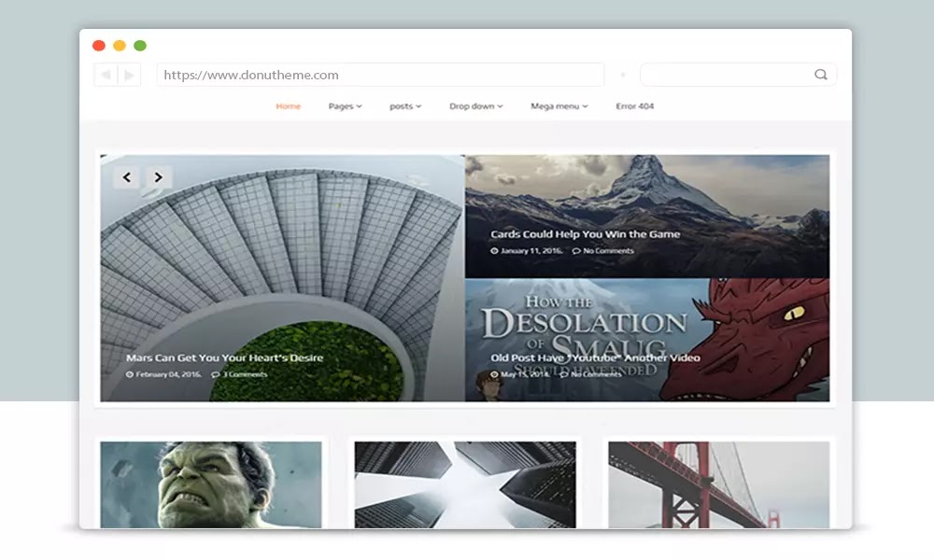Advance slider with right arrow
The image size is (934, 560).
point(159,177)
